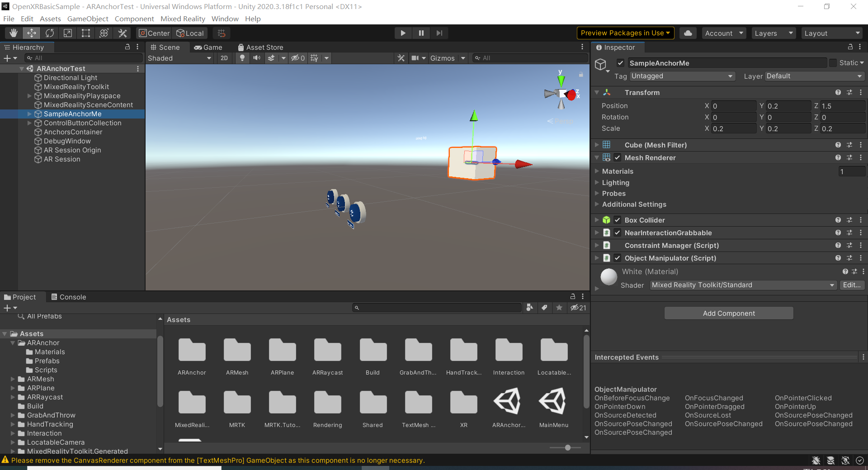Toggle 2D view mode

pyautogui.click(x=224, y=58)
